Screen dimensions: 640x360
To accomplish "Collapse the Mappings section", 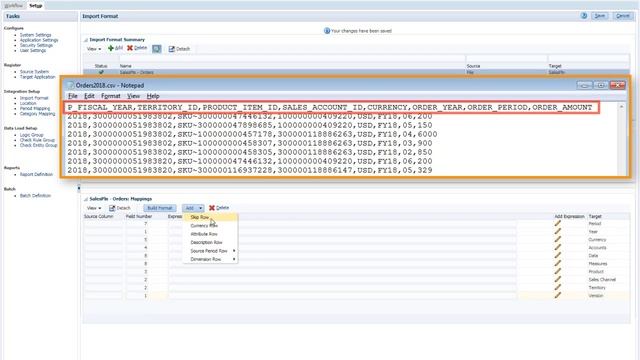I will [86, 199].
